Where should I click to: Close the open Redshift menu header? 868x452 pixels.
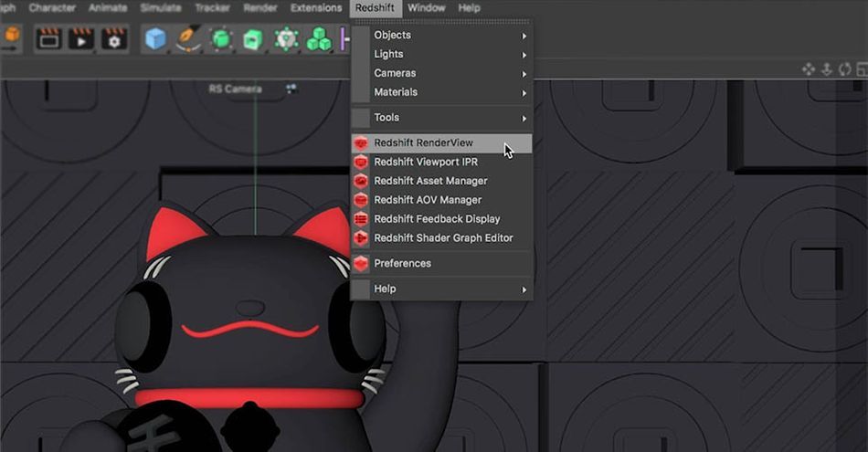[375, 8]
